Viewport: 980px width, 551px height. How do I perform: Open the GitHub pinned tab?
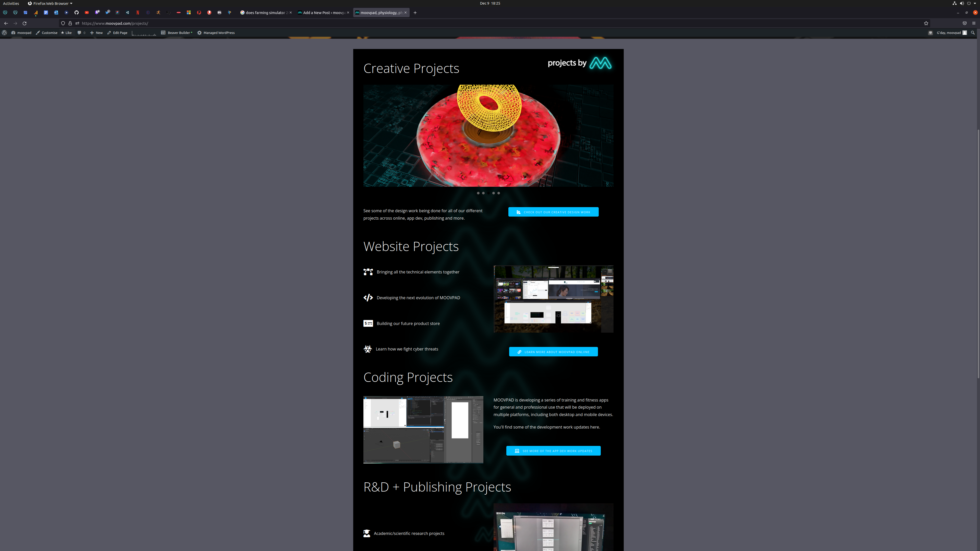pos(77,12)
